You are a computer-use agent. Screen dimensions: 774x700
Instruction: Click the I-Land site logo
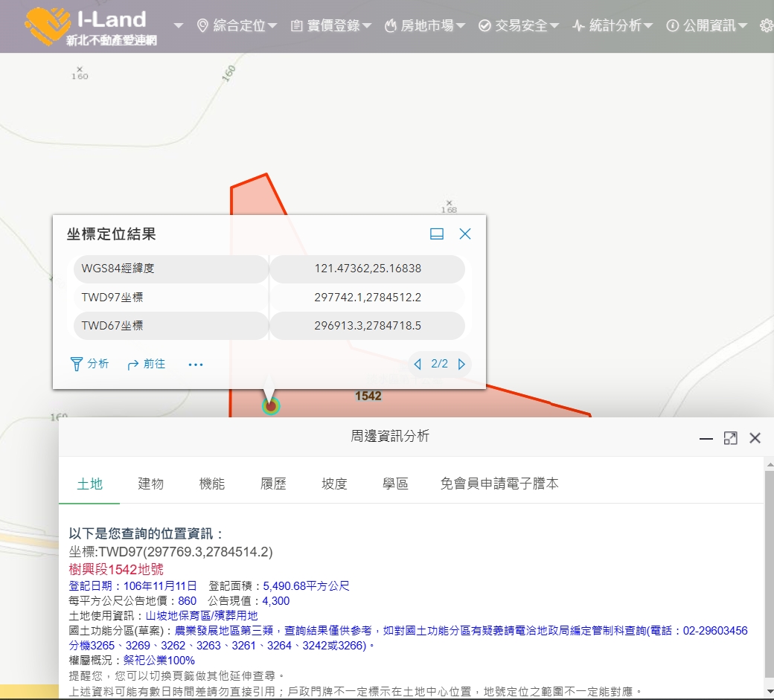tap(89, 26)
